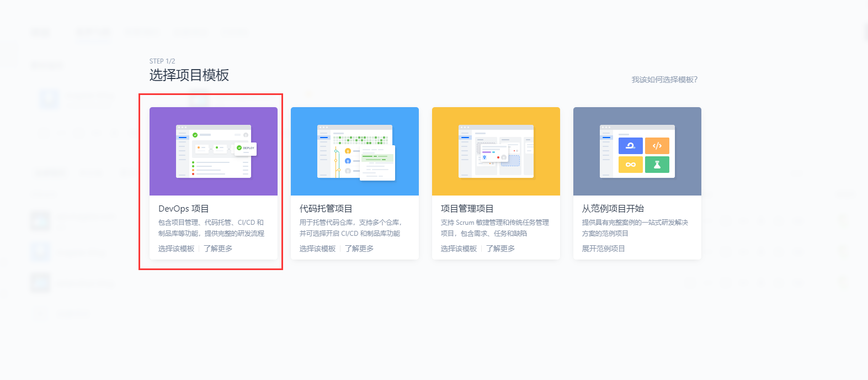Open 了解更多 under 项目管理项目

(500, 249)
